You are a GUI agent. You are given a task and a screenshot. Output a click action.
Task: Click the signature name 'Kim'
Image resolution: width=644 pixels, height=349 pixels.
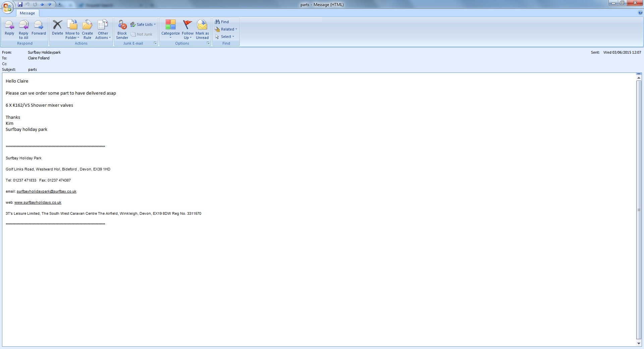9,123
